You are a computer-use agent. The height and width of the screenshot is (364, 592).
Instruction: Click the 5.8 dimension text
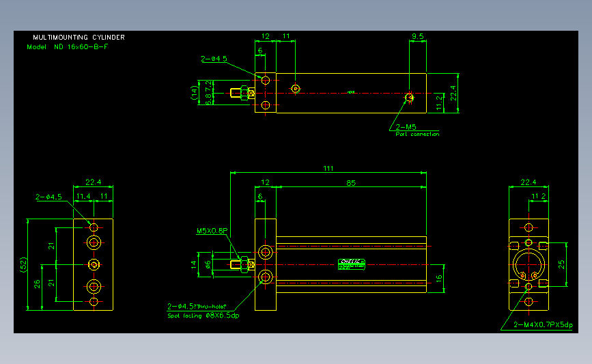pyautogui.click(x=208, y=99)
